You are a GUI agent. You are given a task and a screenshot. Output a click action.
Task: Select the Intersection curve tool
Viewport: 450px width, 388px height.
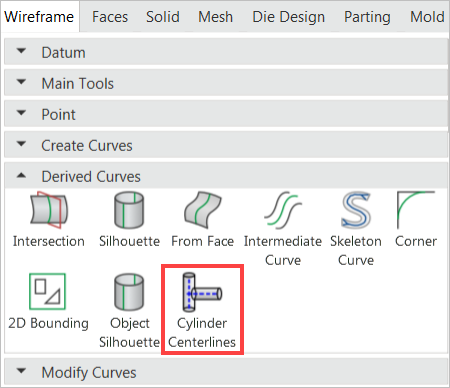pos(49,220)
